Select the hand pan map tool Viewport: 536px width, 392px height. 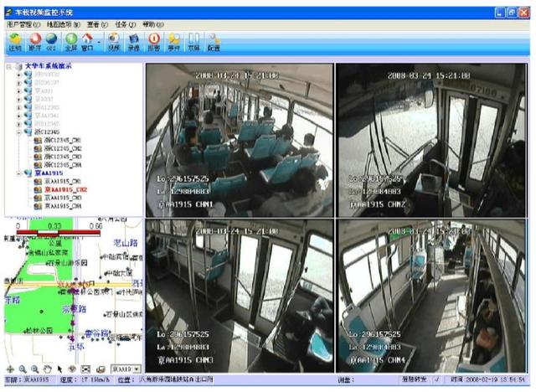tap(48, 369)
